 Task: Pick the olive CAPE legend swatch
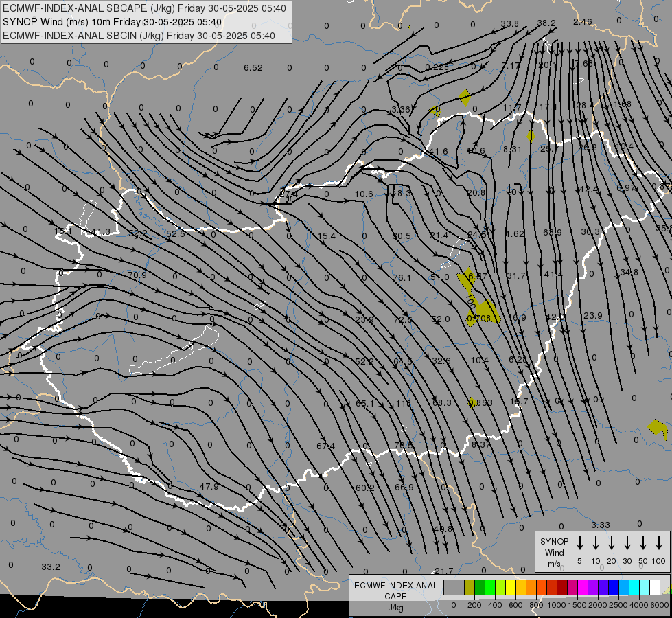[470, 587]
